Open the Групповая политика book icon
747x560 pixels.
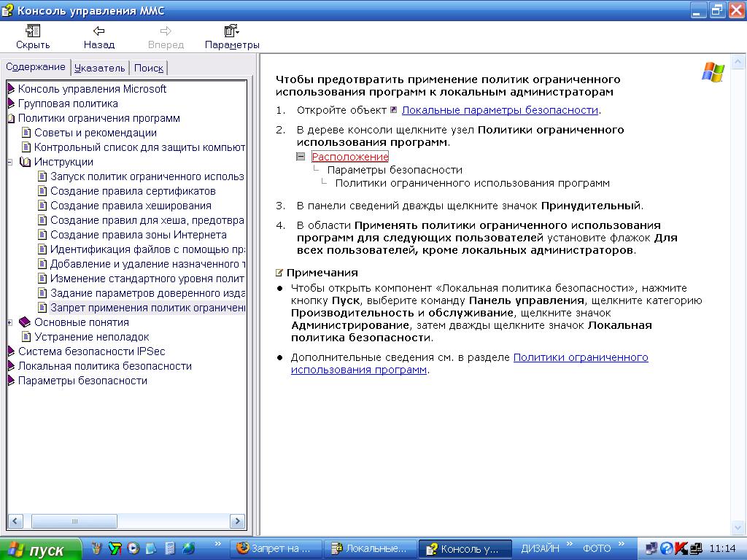pyautogui.click(x=11, y=104)
